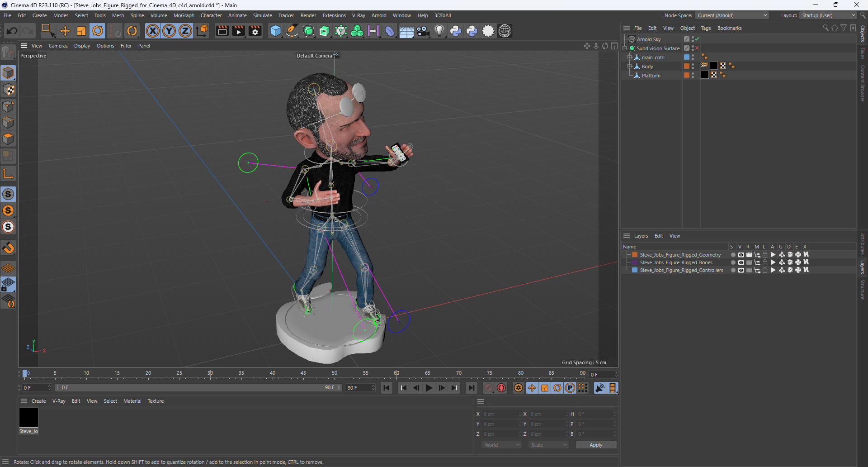Add a Light object
The width and height of the screenshot is (868, 467).
pos(439,31)
